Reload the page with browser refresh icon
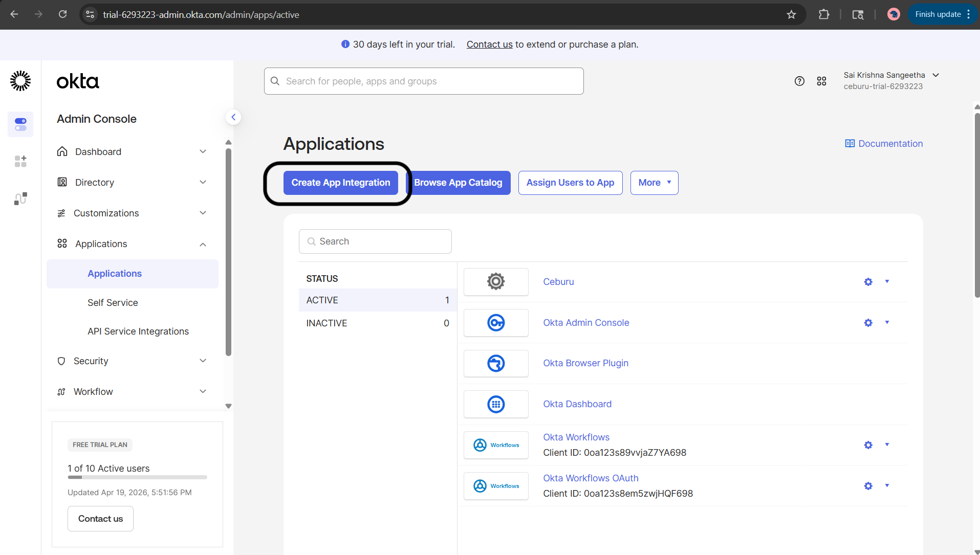 62,14
